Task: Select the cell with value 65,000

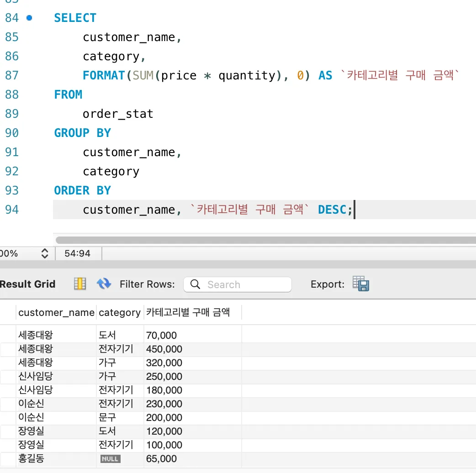Action: click(x=192, y=458)
